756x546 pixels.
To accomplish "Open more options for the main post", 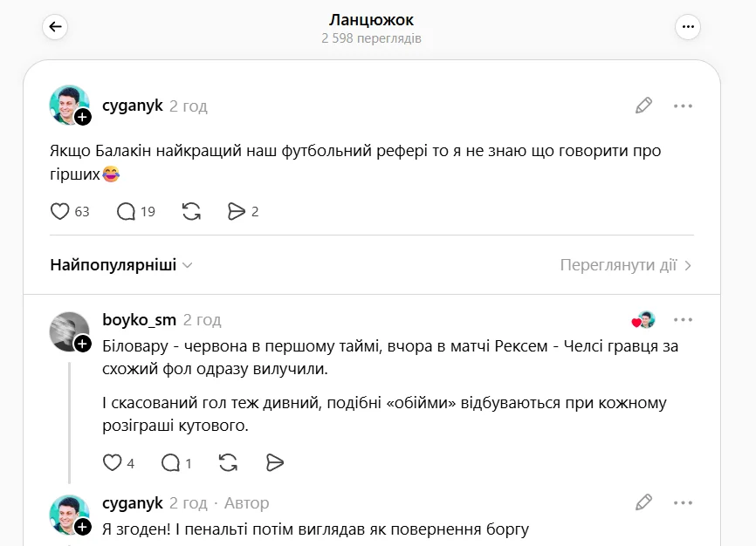I will pos(683,106).
